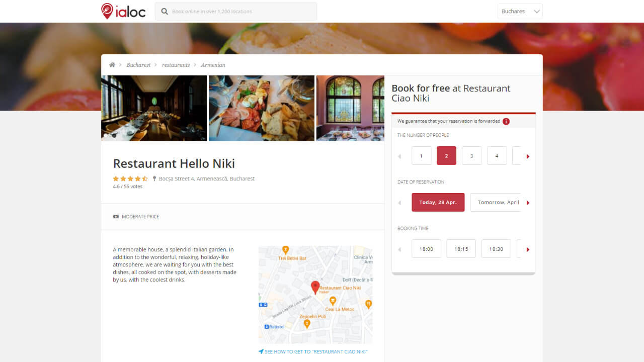Click the moderate price money icon
This screenshot has width=644, height=362.
click(116, 217)
